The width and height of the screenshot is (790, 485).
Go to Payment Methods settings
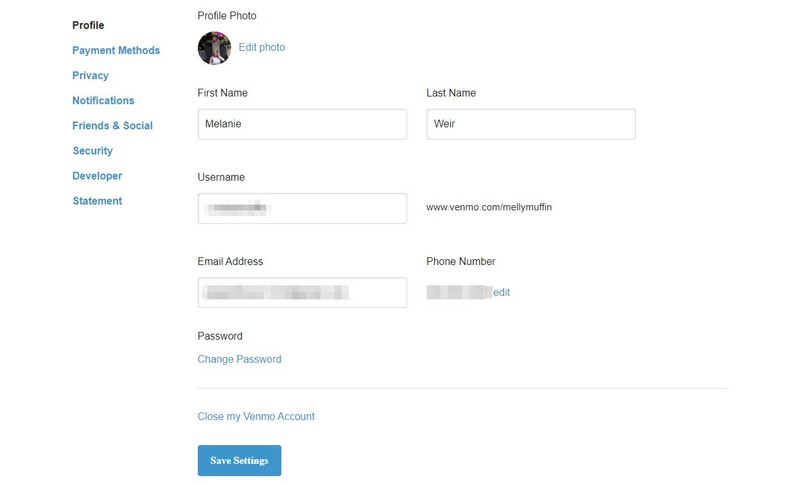click(x=116, y=51)
